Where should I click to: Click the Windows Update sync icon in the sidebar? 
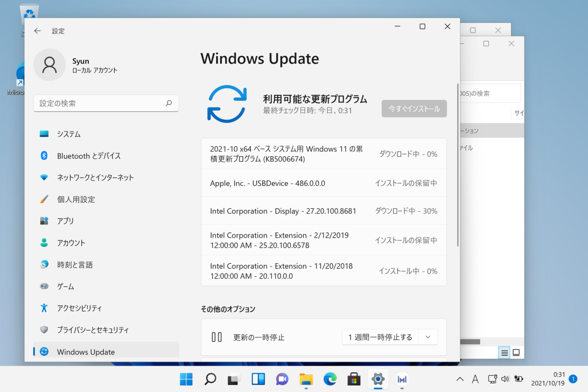(44, 352)
